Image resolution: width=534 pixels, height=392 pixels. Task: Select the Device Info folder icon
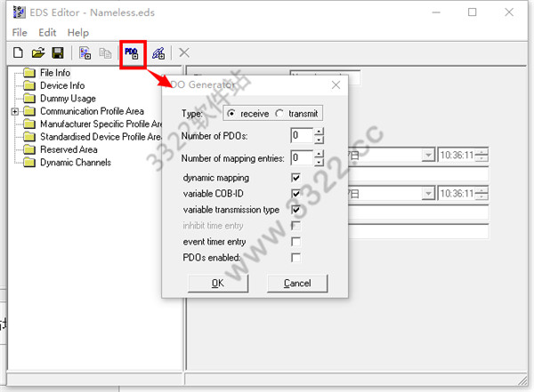tap(29, 85)
